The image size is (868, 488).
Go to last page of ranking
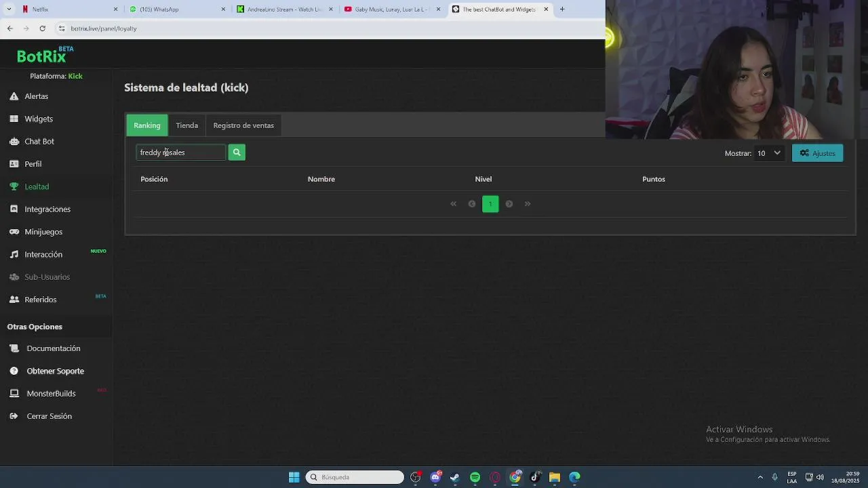(x=528, y=204)
